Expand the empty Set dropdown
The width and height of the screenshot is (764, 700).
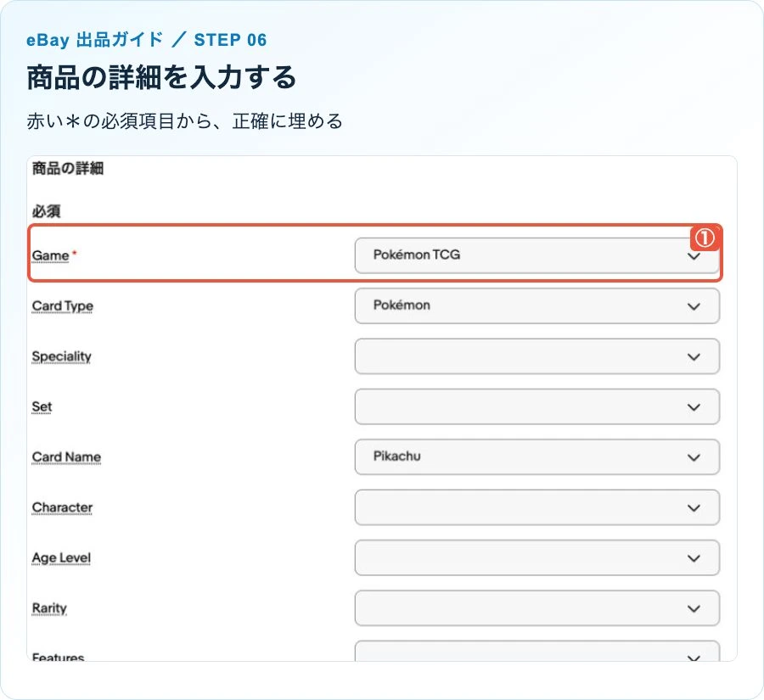click(x=537, y=406)
